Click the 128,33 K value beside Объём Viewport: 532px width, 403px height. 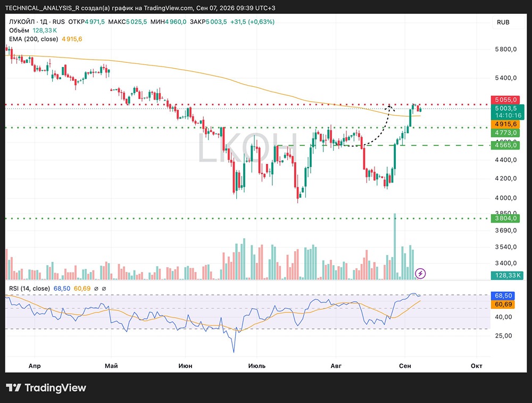click(45, 30)
